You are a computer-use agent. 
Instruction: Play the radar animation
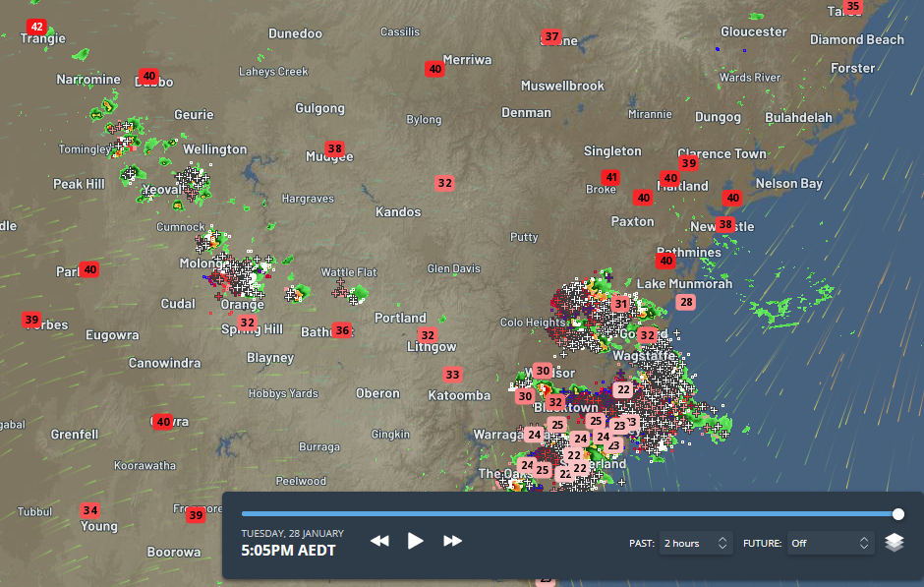click(x=415, y=541)
